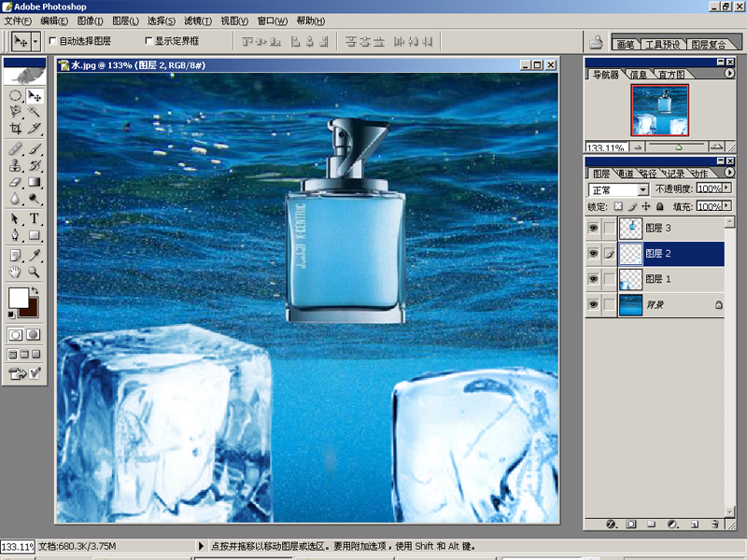Select the Slice tool

[35, 128]
